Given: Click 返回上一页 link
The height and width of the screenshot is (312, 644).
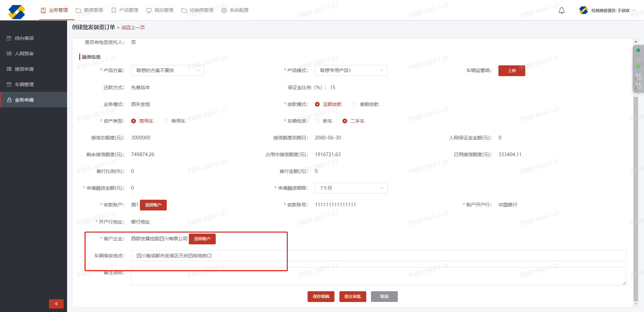Looking at the screenshot, I should point(133,27).
